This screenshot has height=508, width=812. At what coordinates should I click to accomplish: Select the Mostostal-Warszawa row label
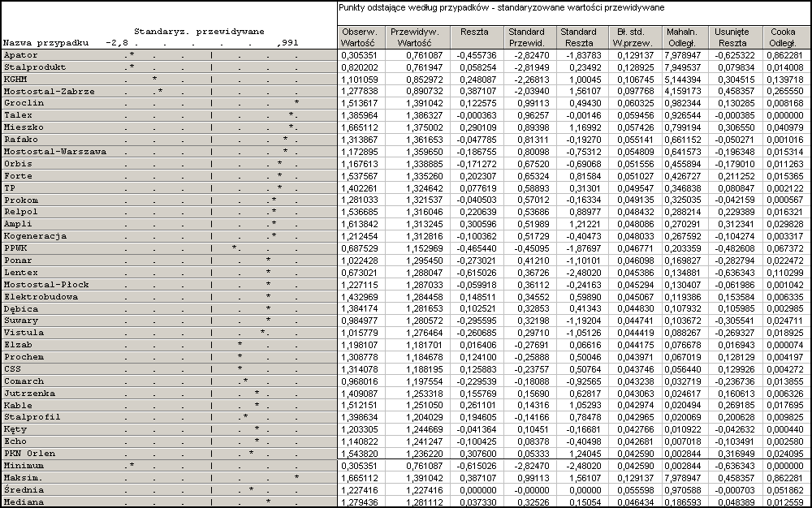(x=55, y=152)
